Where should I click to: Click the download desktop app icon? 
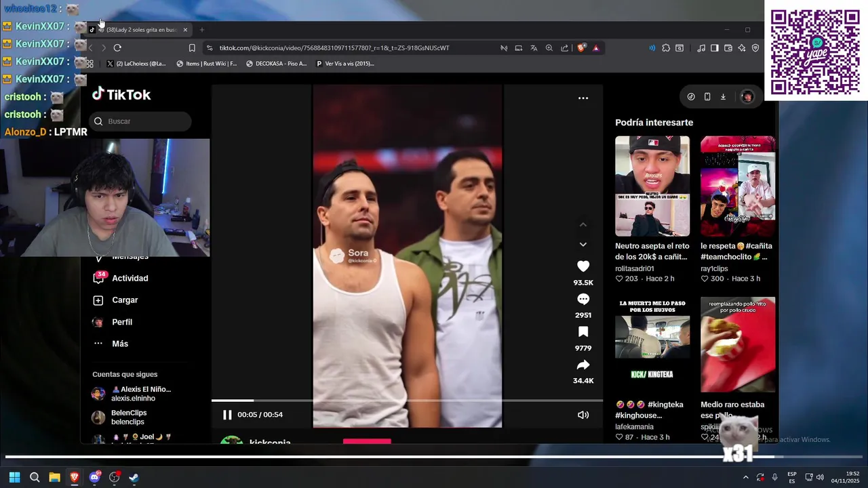723,97
